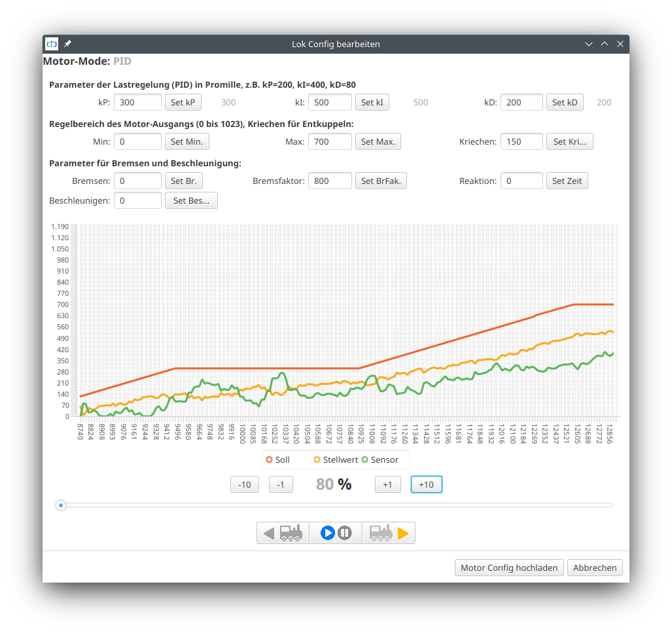Screen dimensions: 672x633
Task: Click the application logo in titlebar
Action: tap(52, 44)
